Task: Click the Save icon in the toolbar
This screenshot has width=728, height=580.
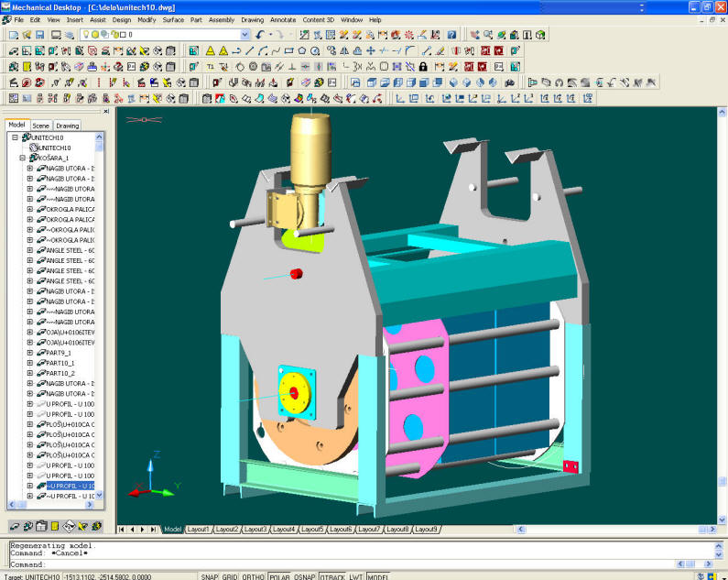Action: coord(40,35)
